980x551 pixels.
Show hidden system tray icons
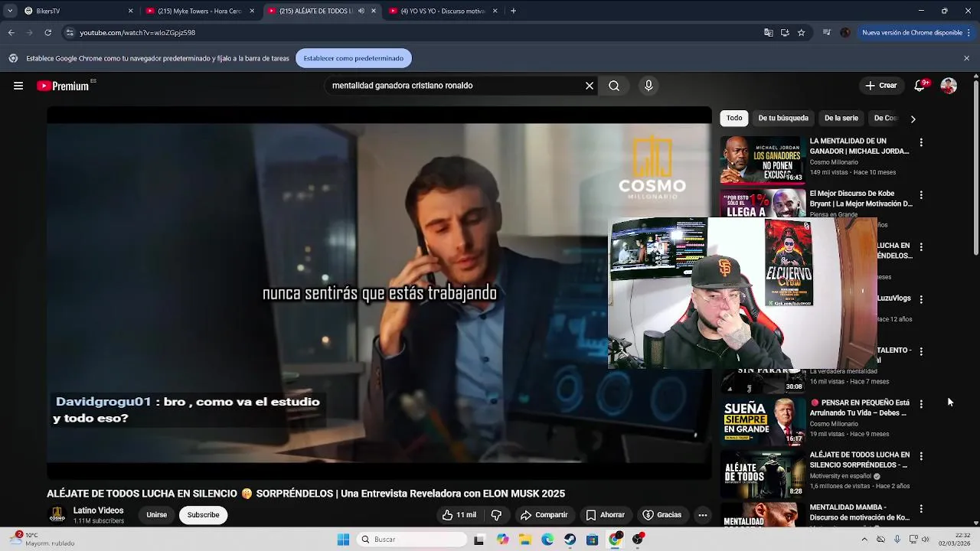pos(864,540)
